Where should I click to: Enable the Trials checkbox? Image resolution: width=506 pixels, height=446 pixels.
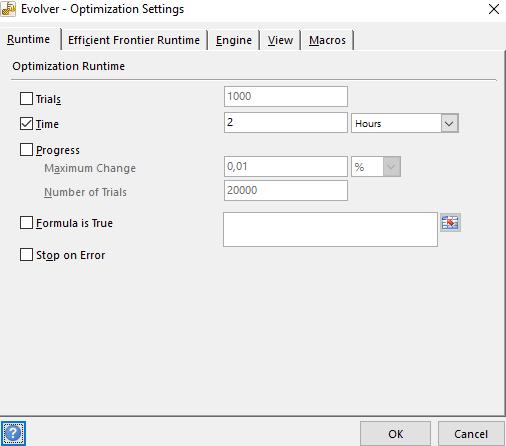(x=26, y=99)
